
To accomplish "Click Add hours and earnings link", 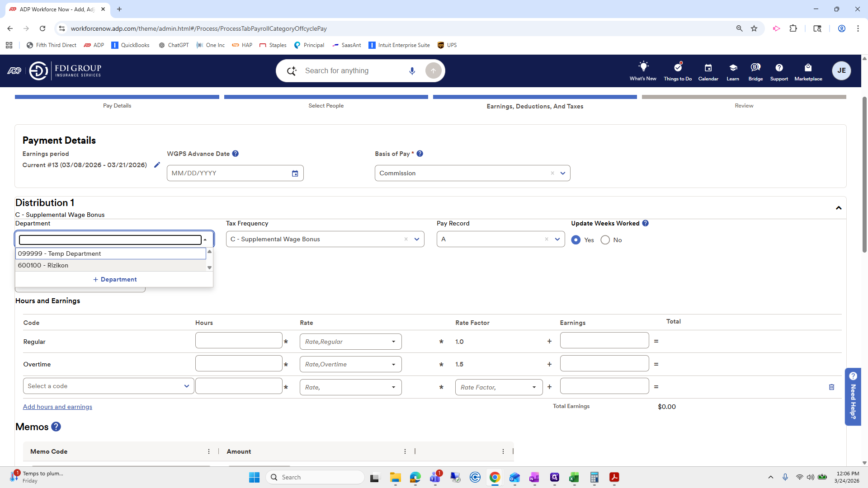I will pos(57,407).
